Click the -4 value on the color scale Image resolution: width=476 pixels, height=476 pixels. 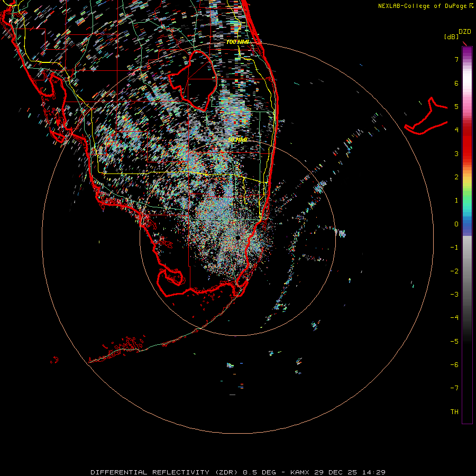(454, 318)
